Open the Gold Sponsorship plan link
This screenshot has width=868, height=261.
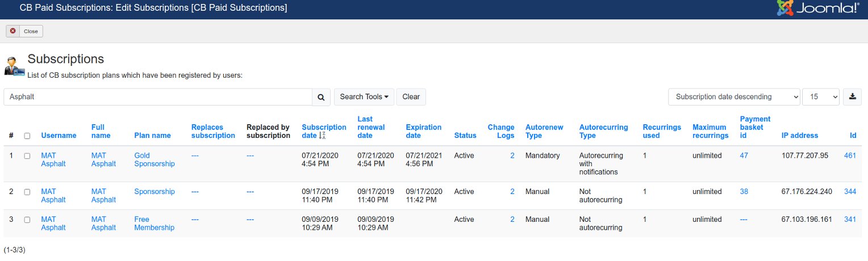[x=155, y=159]
